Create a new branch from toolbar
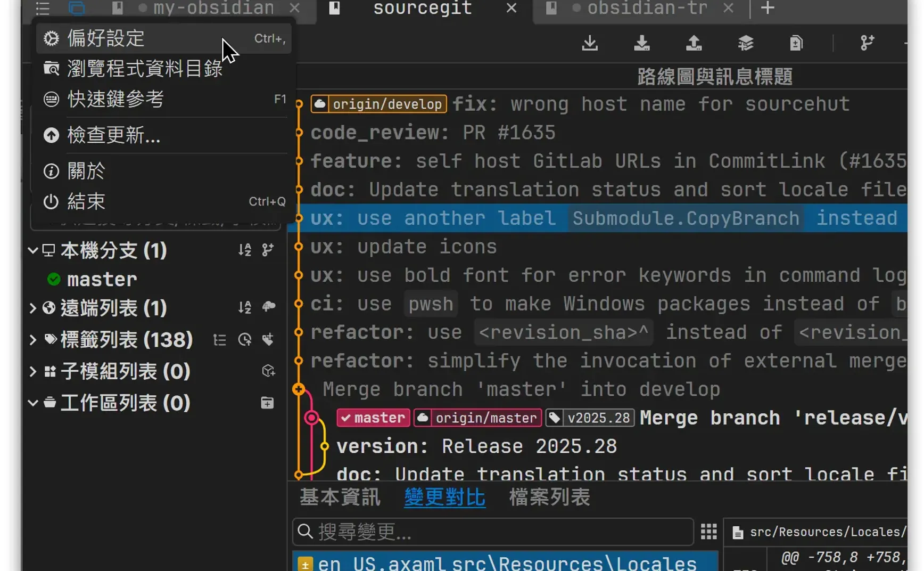The image size is (924, 571). [x=867, y=43]
